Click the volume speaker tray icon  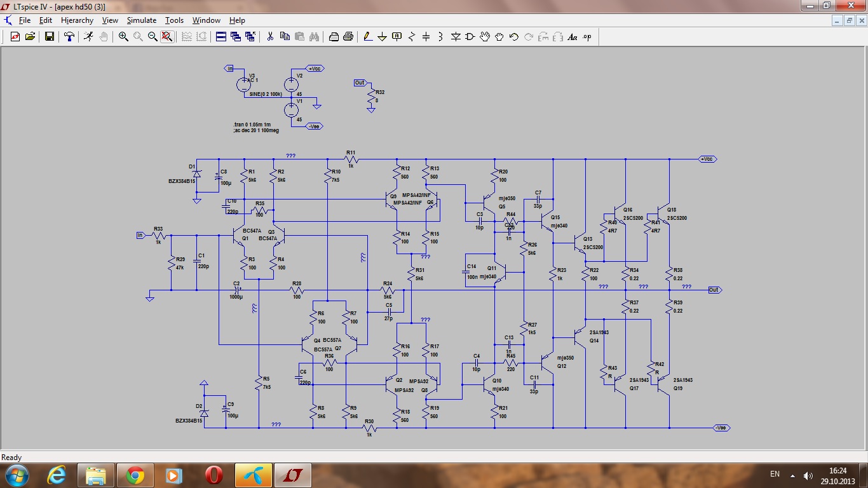click(808, 475)
